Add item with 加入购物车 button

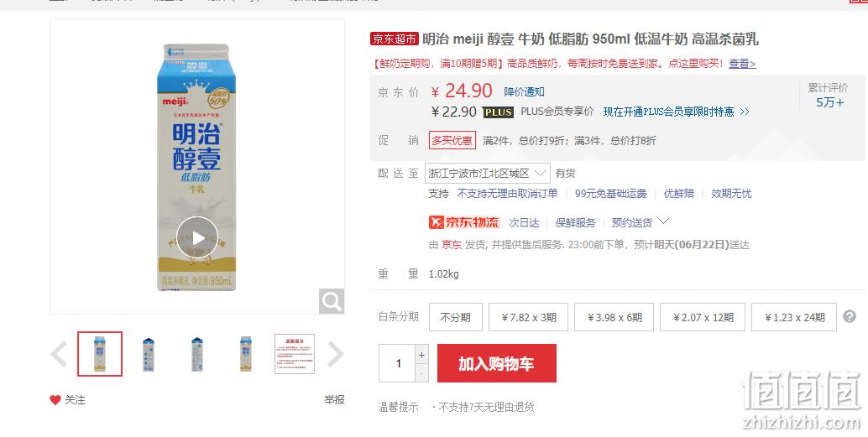pos(497,363)
